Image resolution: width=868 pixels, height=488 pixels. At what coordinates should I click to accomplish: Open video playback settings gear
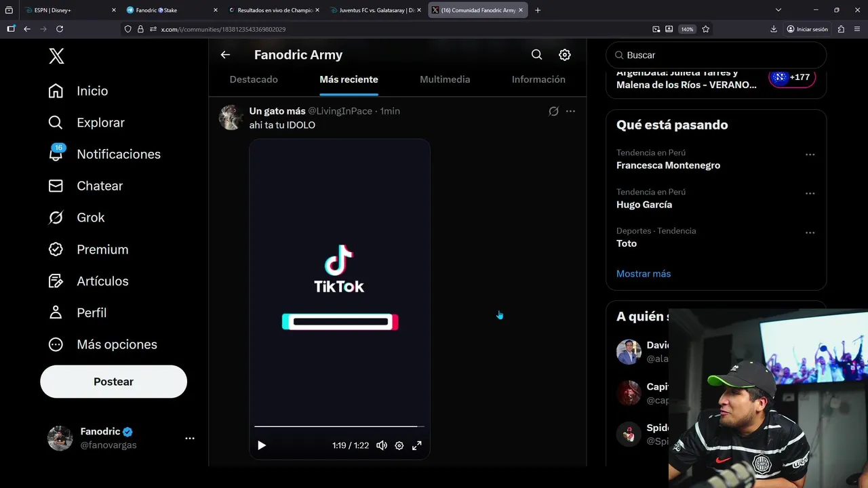(399, 445)
